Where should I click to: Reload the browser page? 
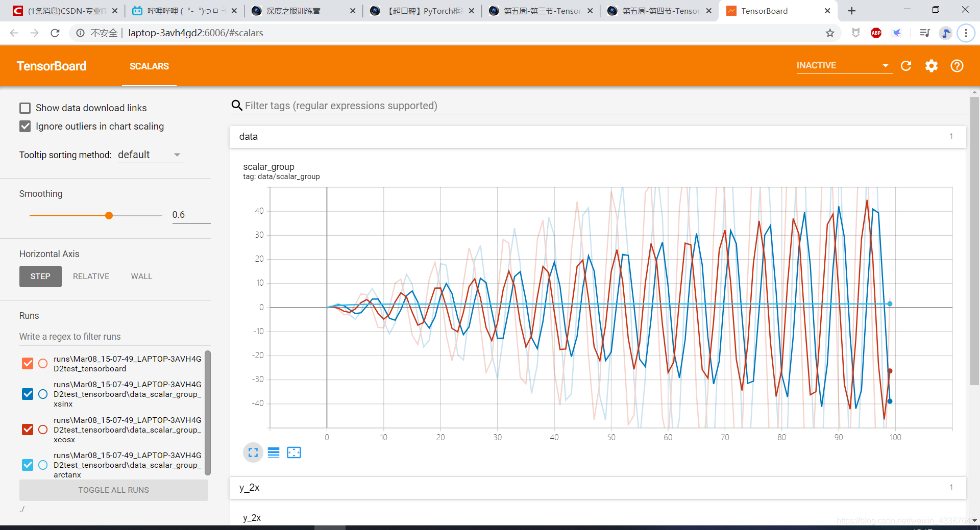point(55,33)
